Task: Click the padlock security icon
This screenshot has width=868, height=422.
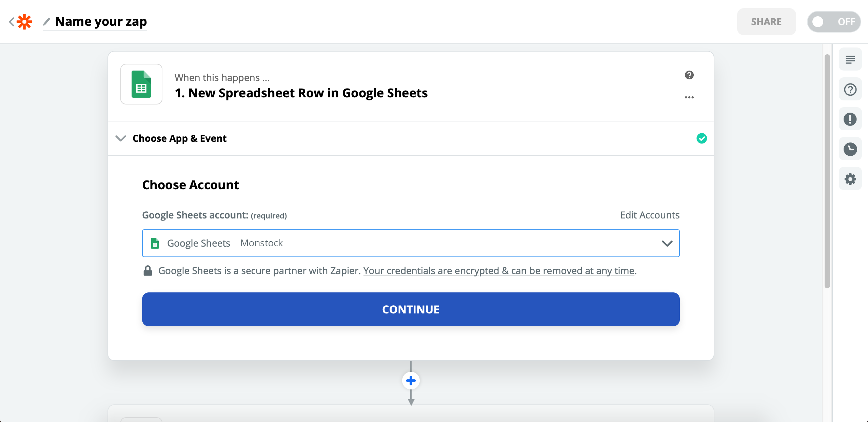Action: [148, 271]
